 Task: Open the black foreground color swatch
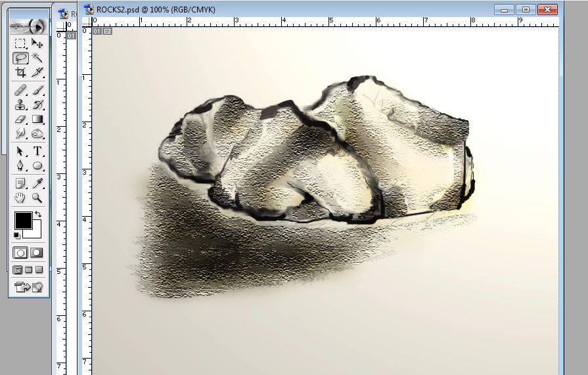[23, 221]
